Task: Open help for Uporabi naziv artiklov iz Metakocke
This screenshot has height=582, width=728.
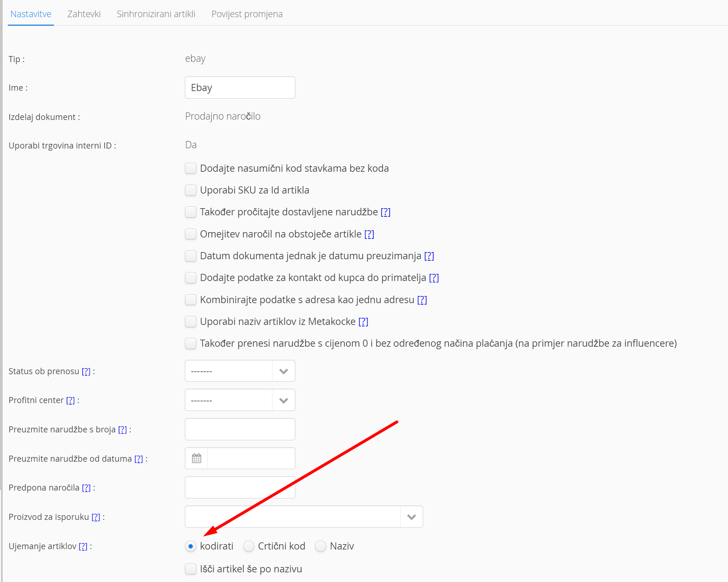Action: (x=363, y=322)
